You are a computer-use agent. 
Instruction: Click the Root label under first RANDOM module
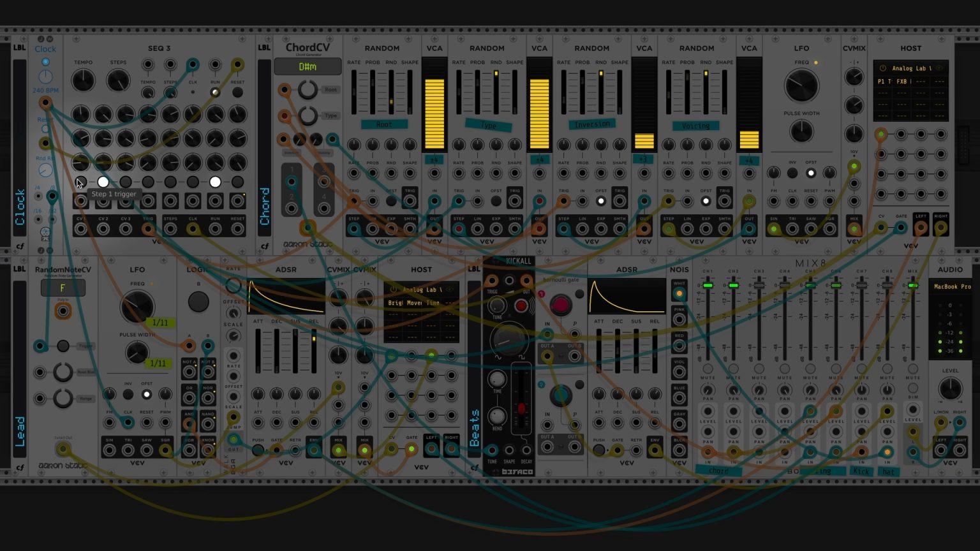pyautogui.click(x=383, y=124)
